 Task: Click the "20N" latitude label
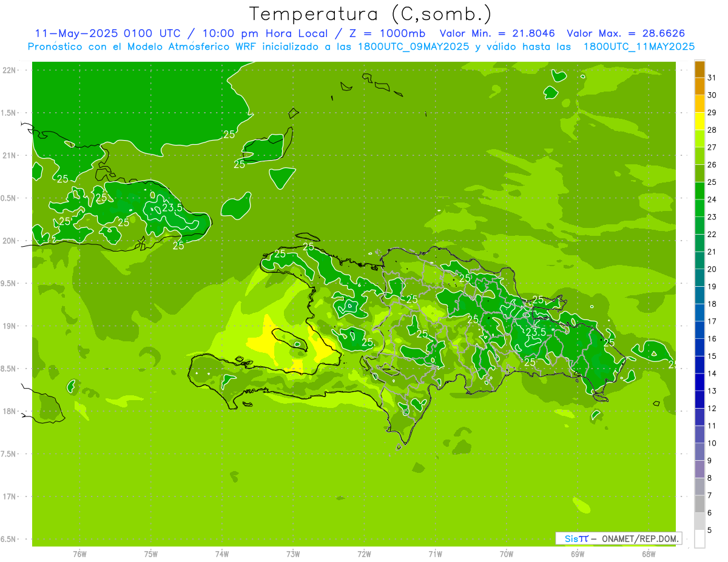(x=10, y=241)
